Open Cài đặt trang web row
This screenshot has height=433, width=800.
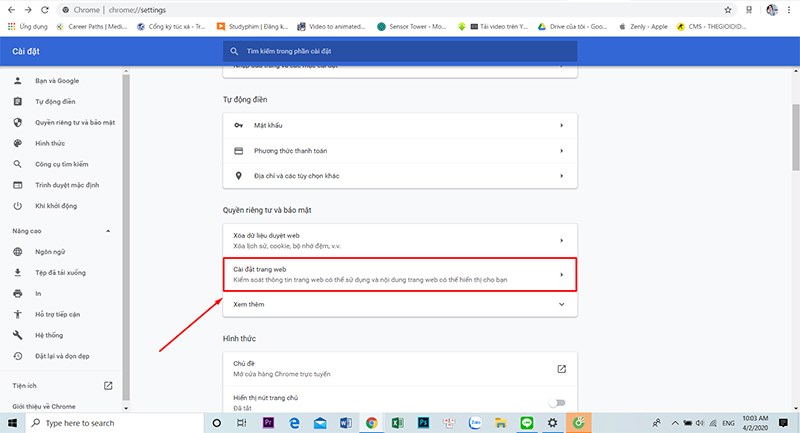tap(400, 274)
